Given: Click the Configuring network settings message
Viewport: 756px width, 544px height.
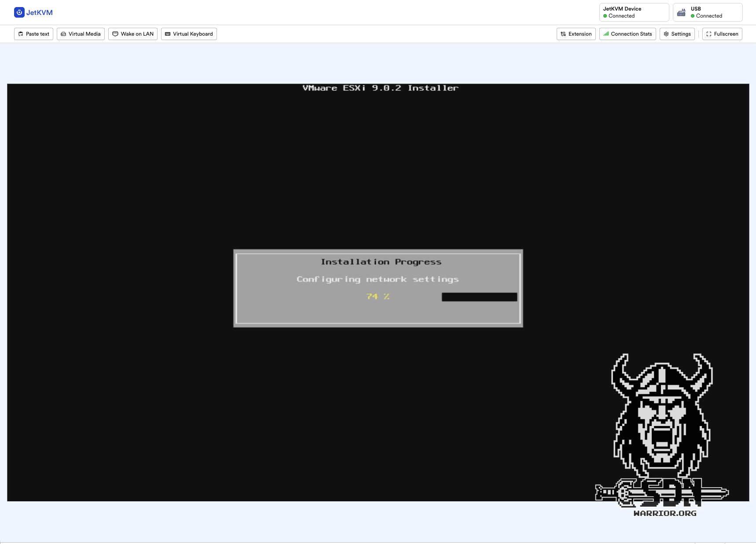Looking at the screenshot, I should click(x=378, y=279).
